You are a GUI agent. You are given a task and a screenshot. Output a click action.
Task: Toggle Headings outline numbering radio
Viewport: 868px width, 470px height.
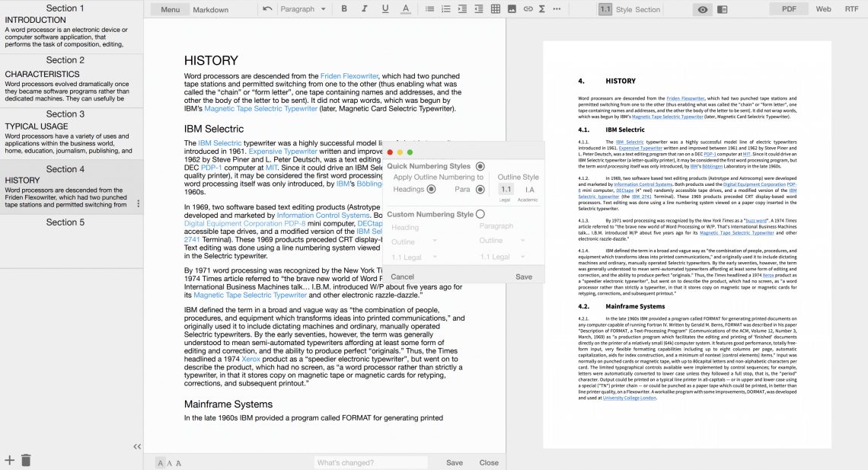point(431,190)
